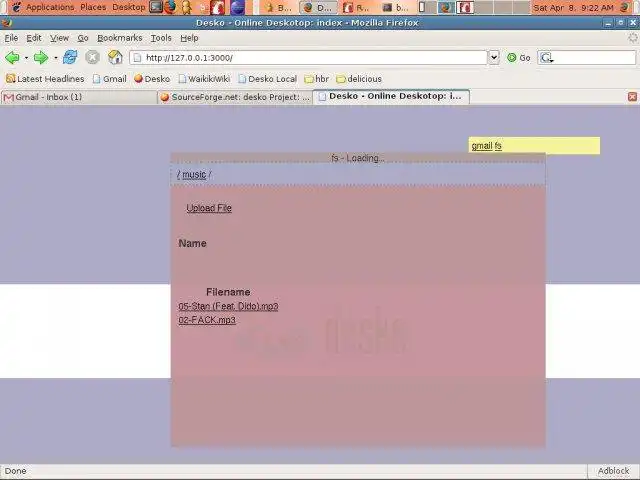Open the terminal launcher in the panel
This screenshot has width=640, height=480.
(156, 7)
